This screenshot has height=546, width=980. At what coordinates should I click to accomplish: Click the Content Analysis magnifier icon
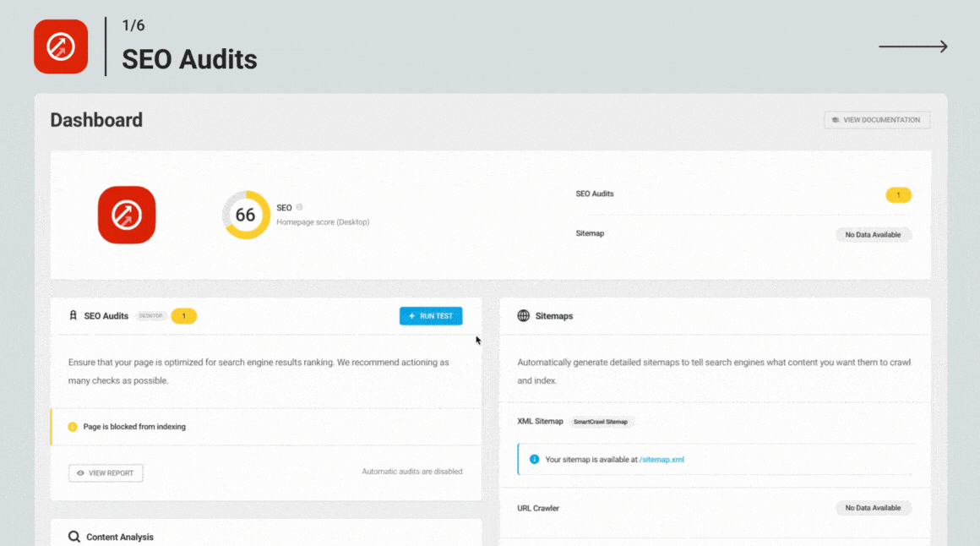tap(73, 537)
